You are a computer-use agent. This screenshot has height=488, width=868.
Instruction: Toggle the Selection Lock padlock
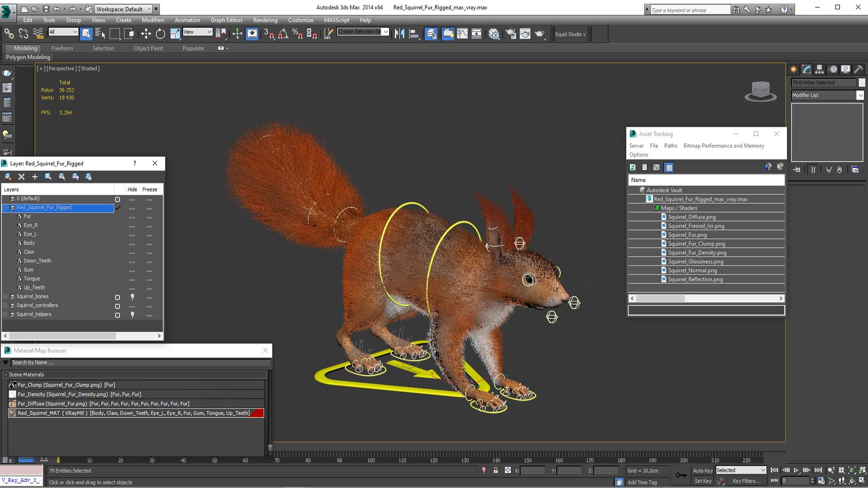pos(495,470)
